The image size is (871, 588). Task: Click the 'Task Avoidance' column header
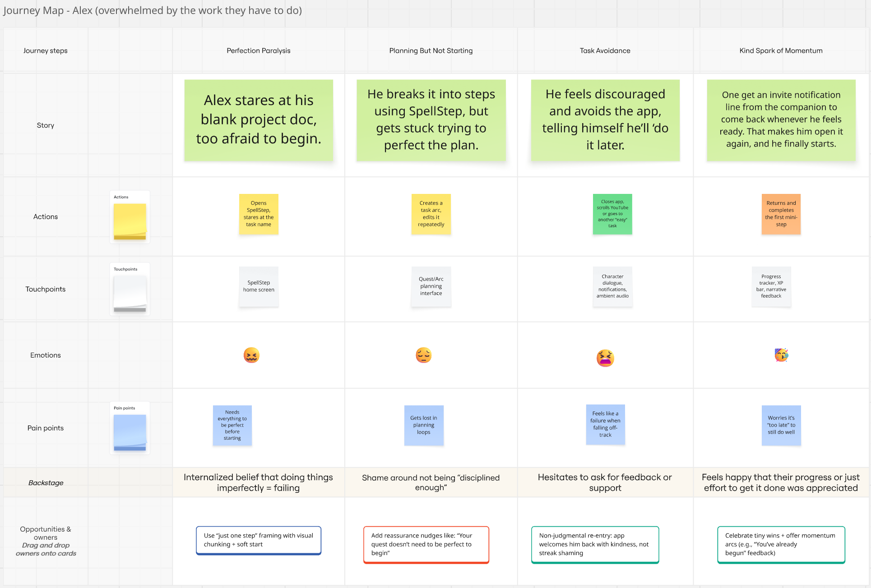[605, 51]
